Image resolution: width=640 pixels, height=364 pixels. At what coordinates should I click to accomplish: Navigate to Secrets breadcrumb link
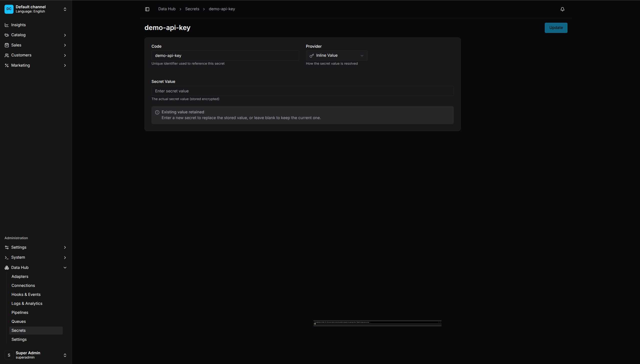click(x=192, y=9)
